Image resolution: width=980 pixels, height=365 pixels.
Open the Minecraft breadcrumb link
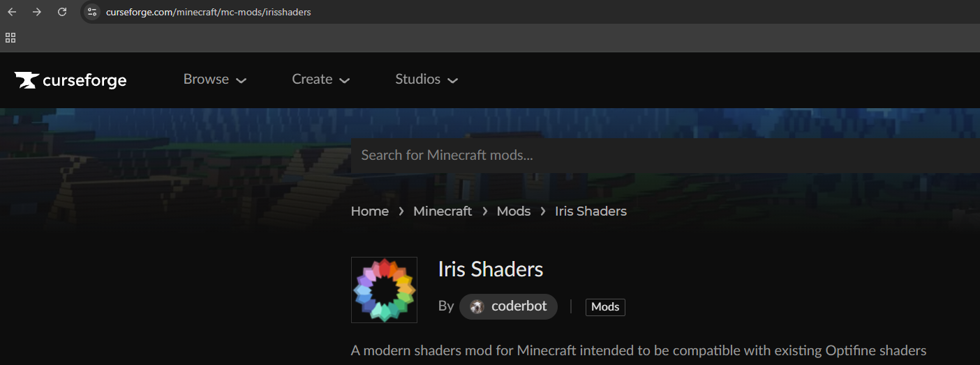[443, 211]
